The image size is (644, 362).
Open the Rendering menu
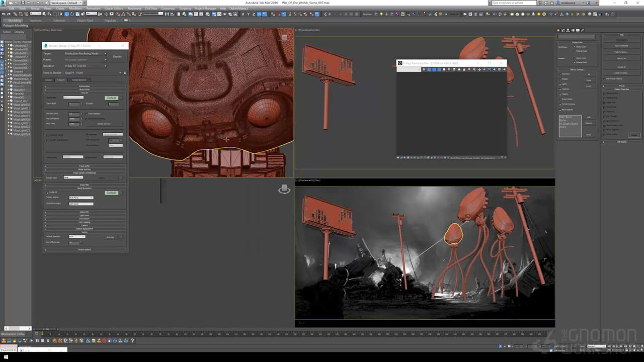[134, 9]
